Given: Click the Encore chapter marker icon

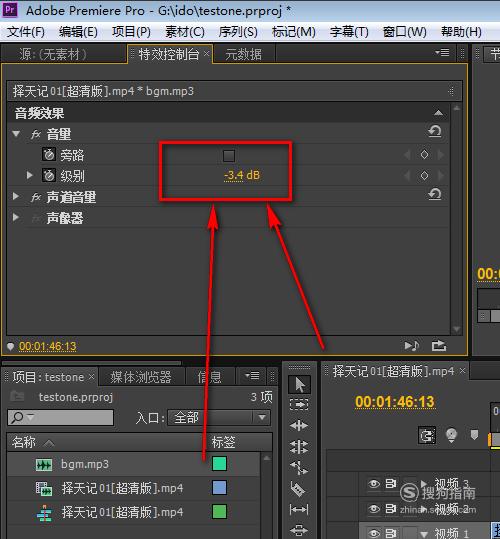Looking at the screenshot, I should click(x=451, y=435).
